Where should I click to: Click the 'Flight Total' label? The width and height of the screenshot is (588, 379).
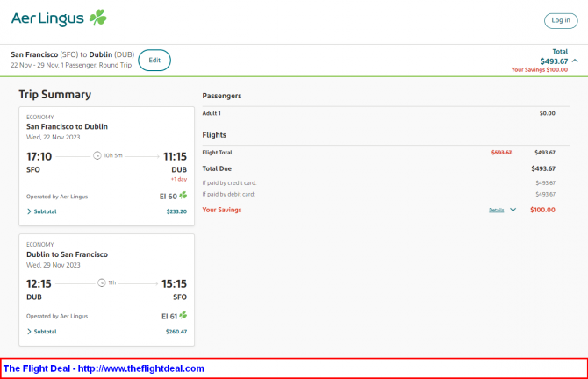pyautogui.click(x=217, y=152)
